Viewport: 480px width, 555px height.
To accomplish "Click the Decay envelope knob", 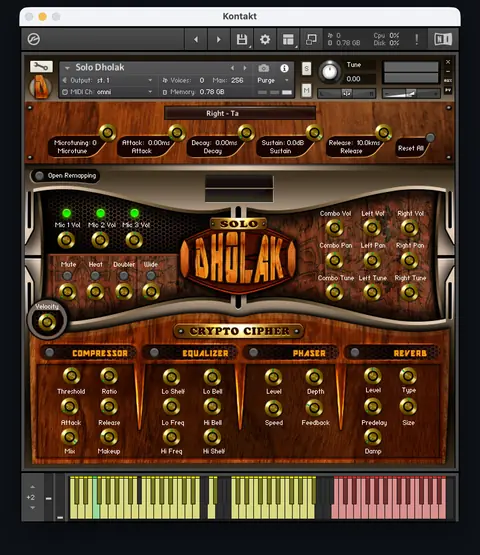I will [246, 133].
